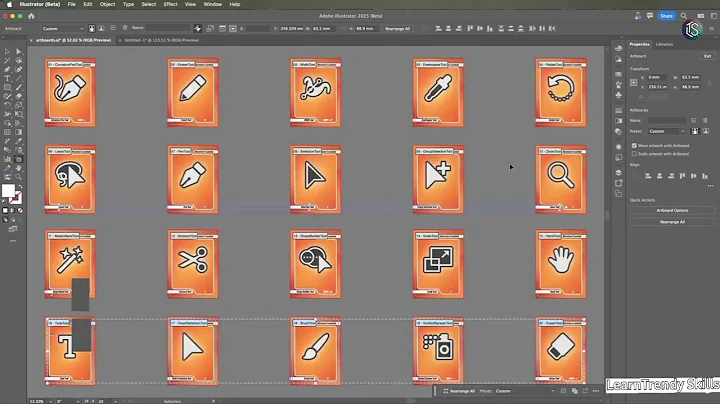Click horizontal align right in control bar
Viewport: 720px width, 404px height.
[459, 28]
